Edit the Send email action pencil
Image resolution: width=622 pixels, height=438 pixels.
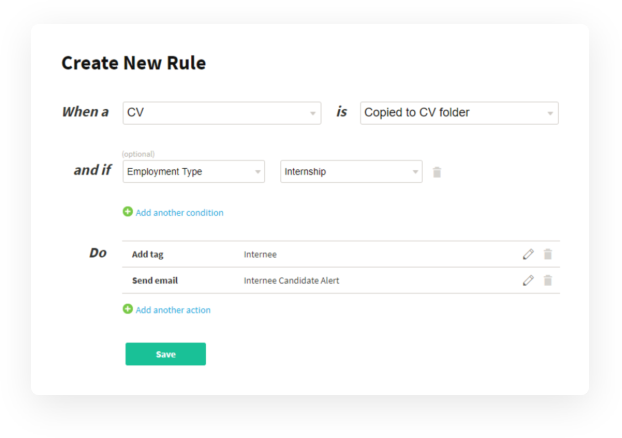coord(528,280)
